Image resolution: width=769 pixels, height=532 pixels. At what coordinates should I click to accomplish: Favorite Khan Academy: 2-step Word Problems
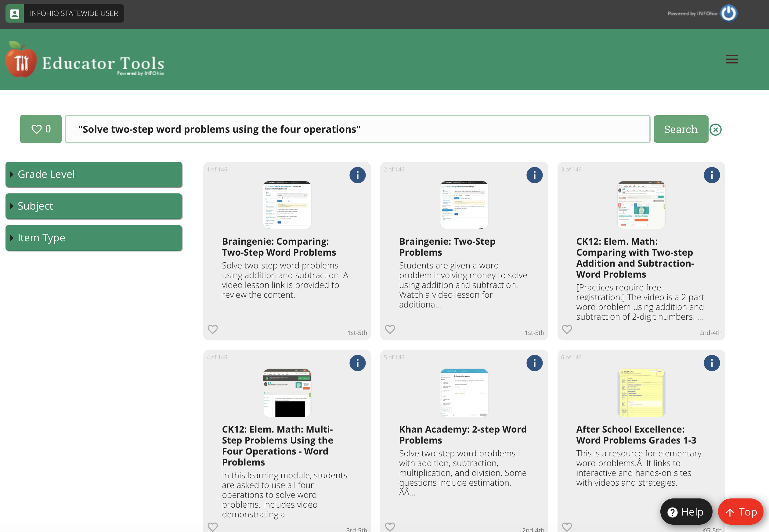[x=390, y=527]
